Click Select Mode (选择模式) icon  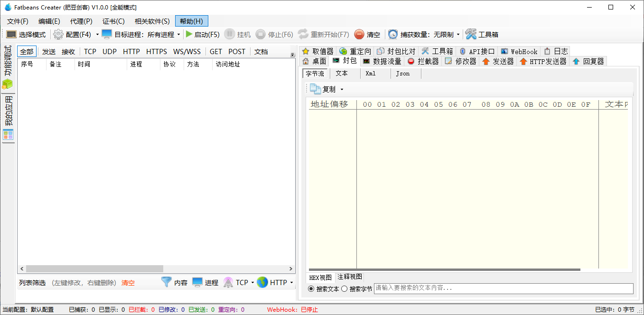(x=11, y=35)
